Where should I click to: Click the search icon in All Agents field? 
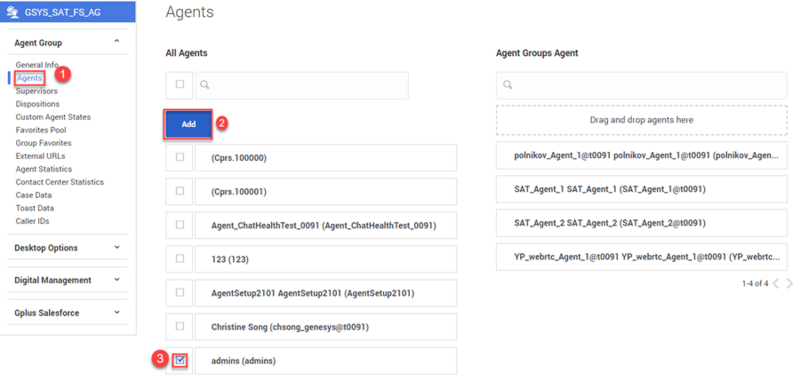click(x=205, y=85)
